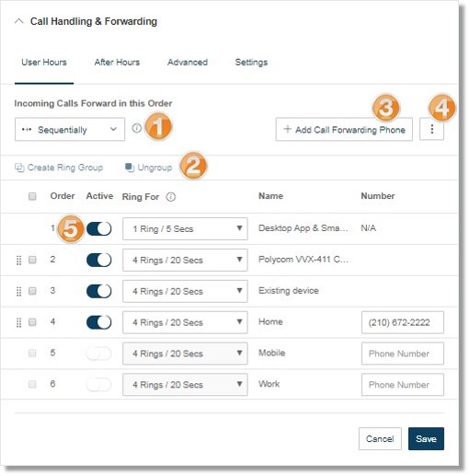
Task: Go to the Settings tab
Action: tap(251, 63)
